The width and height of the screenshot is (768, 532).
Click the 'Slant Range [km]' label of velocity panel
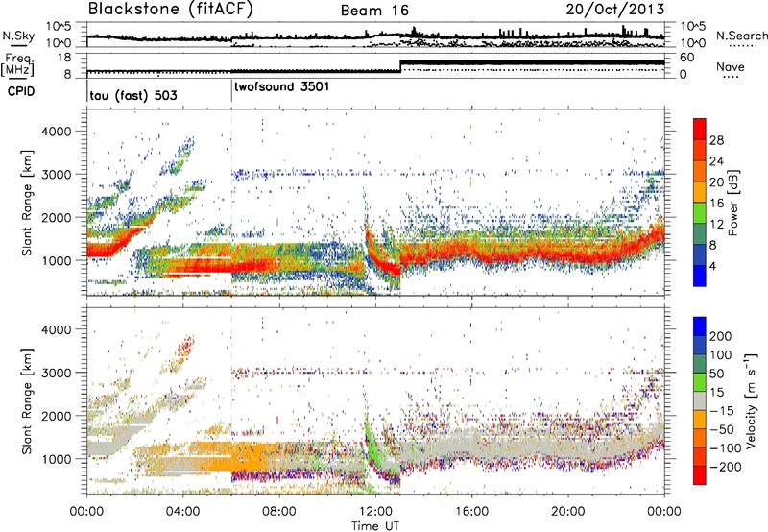pyautogui.click(x=27, y=400)
